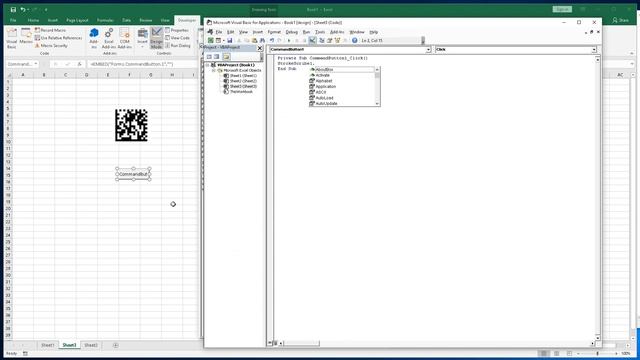Image resolution: width=640 pixels, height=360 pixels.
Task: Expand the Insert controls dropdown in Excel
Action: pyautogui.click(x=142, y=38)
